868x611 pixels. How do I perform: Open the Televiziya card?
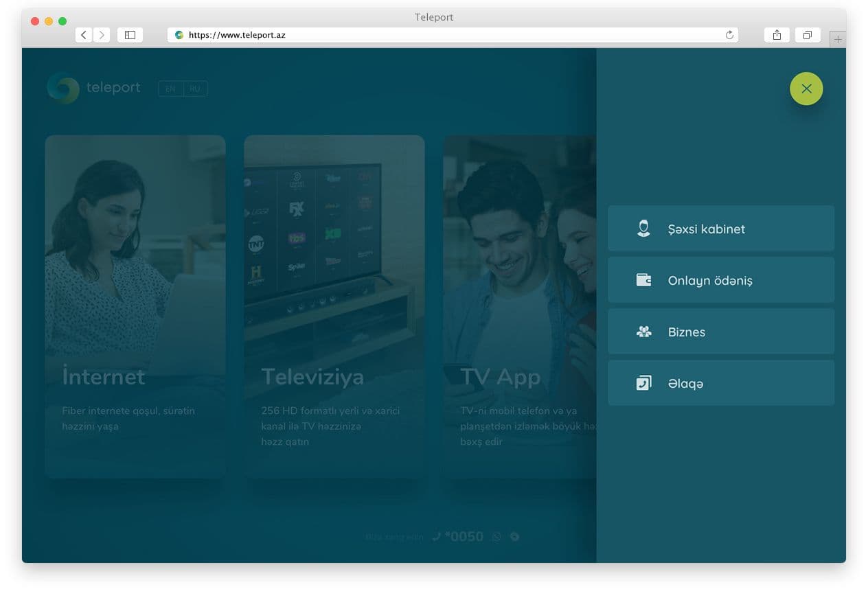click(x=334, y=306)
